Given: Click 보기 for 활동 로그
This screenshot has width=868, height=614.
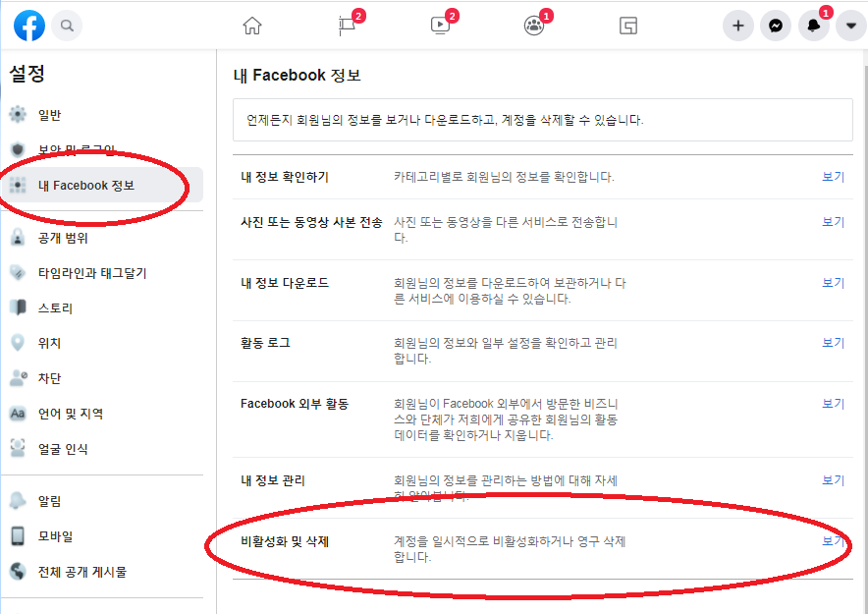Looking at the screenshot, I should click(x=833, y=343).
